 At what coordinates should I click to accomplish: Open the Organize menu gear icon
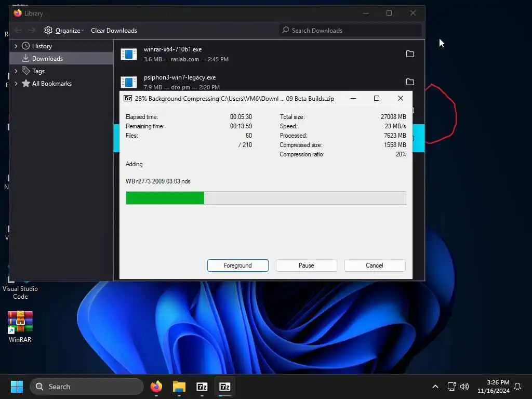pos(48,30)
